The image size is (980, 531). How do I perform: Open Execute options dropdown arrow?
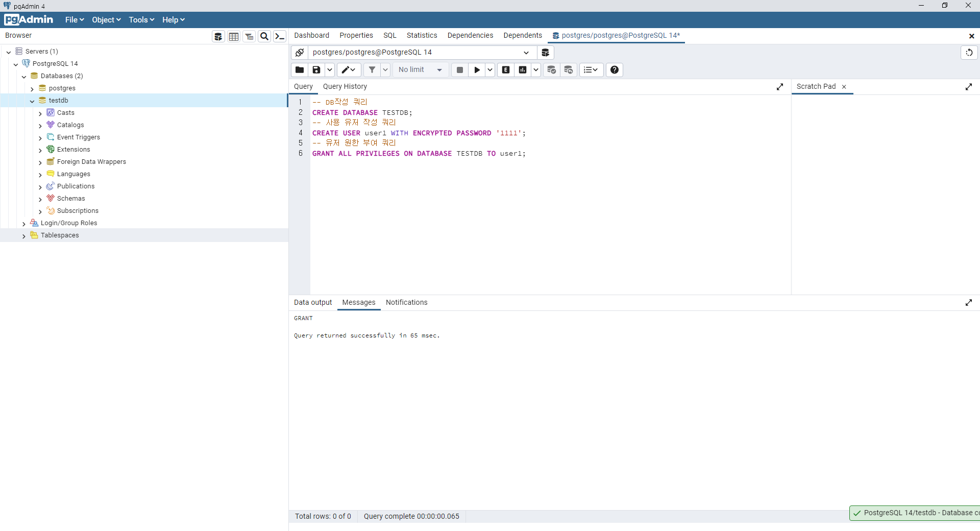pos(490,70)
